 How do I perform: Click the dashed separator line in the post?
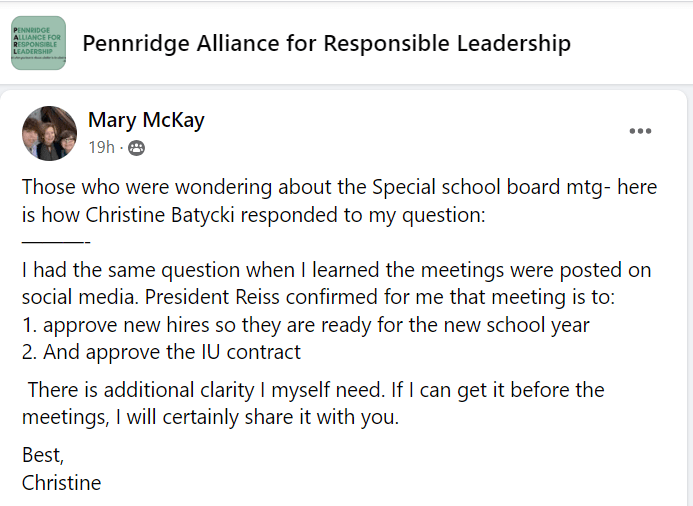tap(56, 241)
